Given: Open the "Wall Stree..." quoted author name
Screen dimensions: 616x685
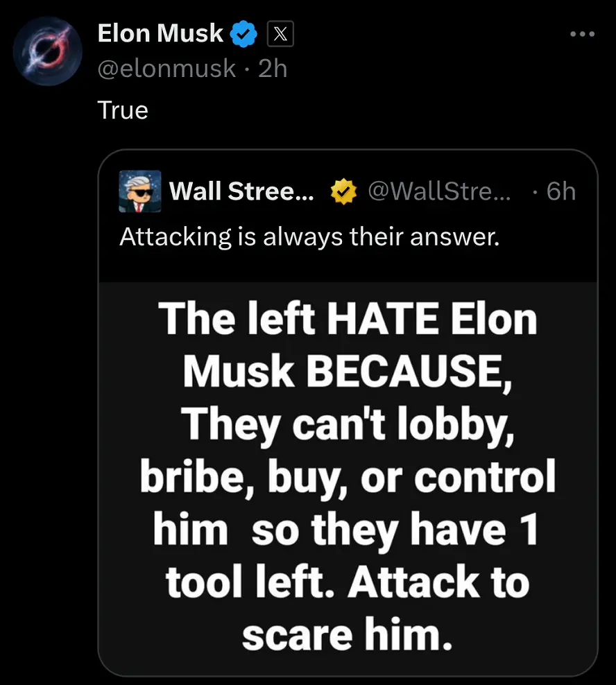Looking at the screenshot, I should click(241, 191).
